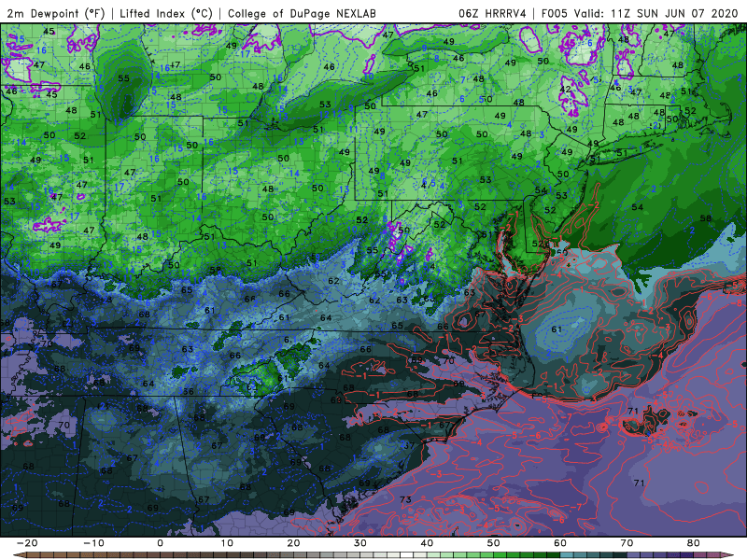
Task: Click the 70 tick label on the color scale
Action: point(627,543)
